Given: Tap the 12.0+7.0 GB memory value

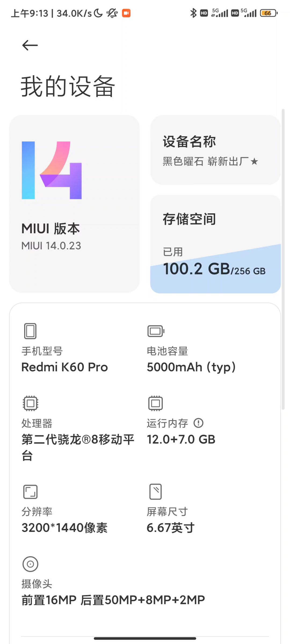Looking at the screenshot, I should 181,440.
